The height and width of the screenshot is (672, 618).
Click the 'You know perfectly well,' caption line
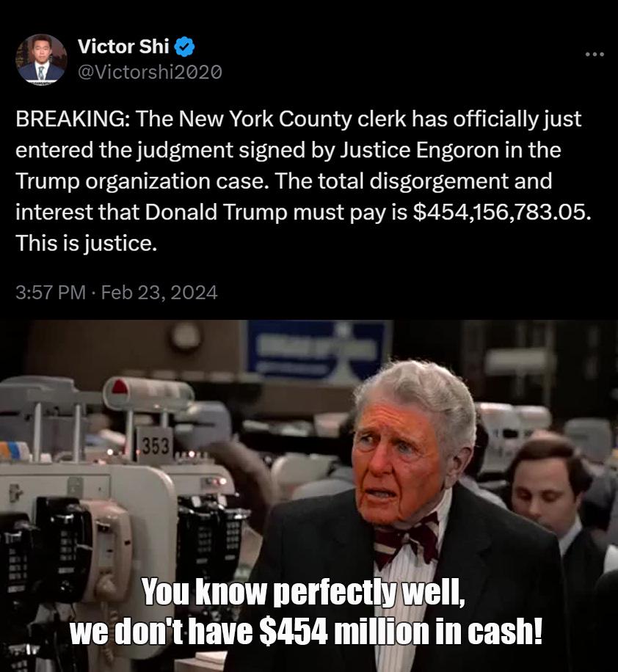click(303, 593)
